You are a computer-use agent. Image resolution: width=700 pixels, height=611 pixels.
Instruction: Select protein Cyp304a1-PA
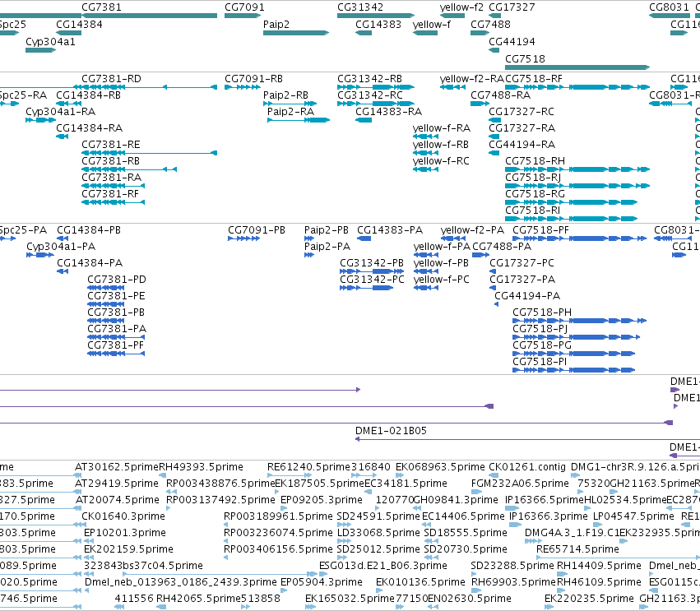61,247
